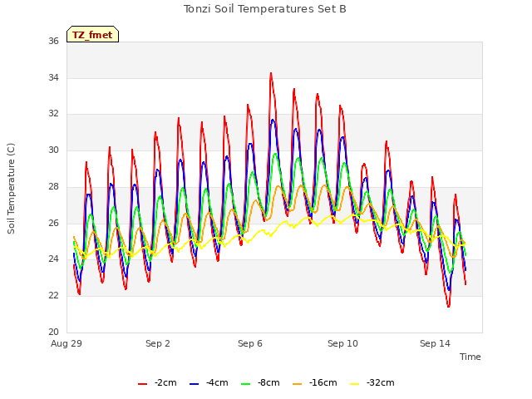Select the blue -4cm legend swatch
The height and width of the screenshot is (399, 532).
pyautogui.click(x=194, y=384)
